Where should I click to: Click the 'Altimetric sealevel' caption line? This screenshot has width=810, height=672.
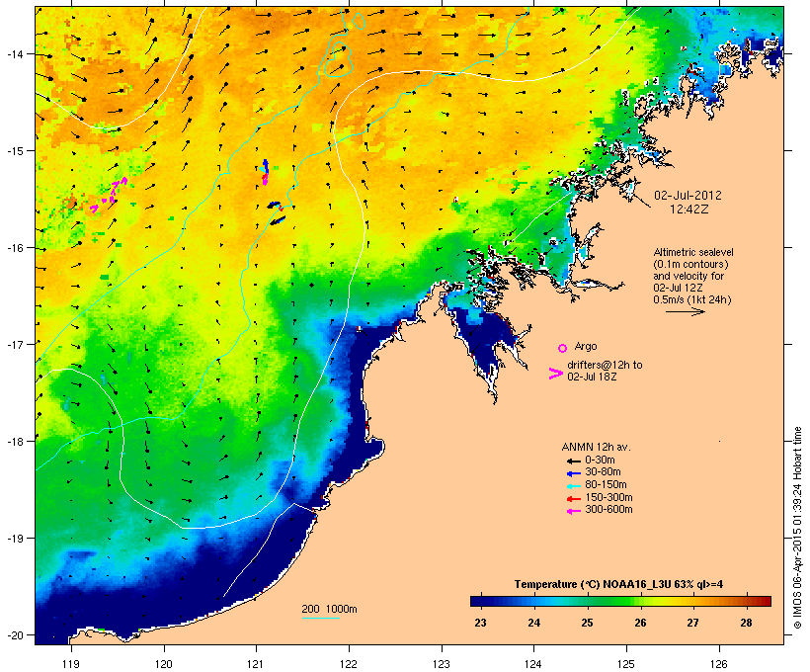pos(693,252)
